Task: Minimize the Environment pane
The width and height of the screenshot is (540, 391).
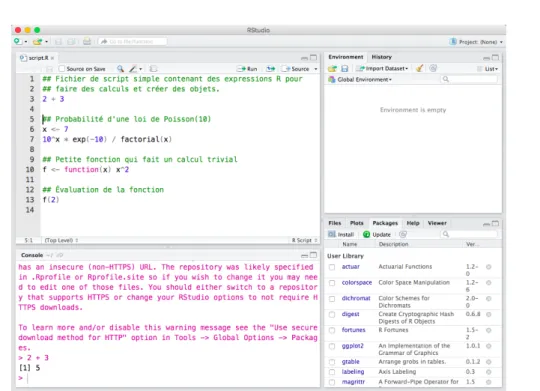Action: click(486, 58)
